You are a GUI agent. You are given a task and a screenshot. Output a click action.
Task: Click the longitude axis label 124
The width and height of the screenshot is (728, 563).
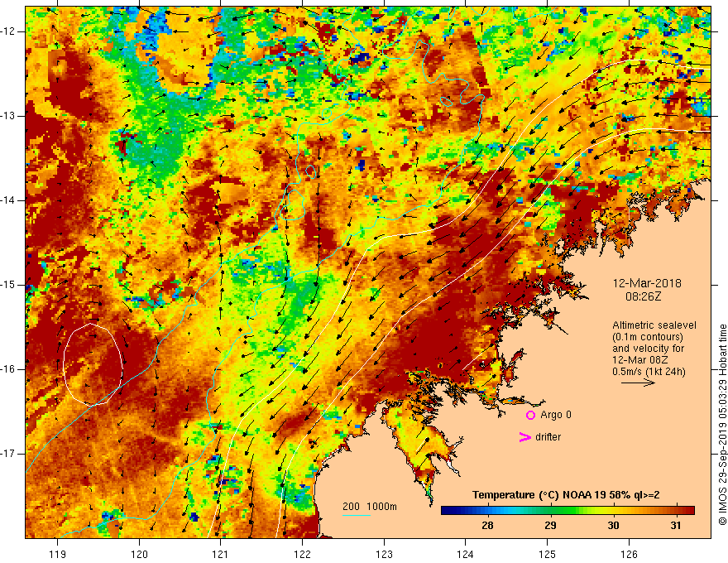[x=465, y=554]
